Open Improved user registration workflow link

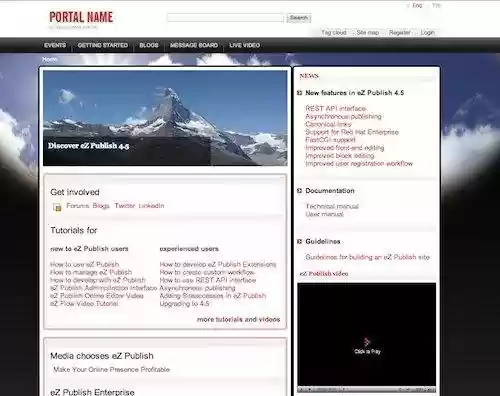click(x=359, y=163)
